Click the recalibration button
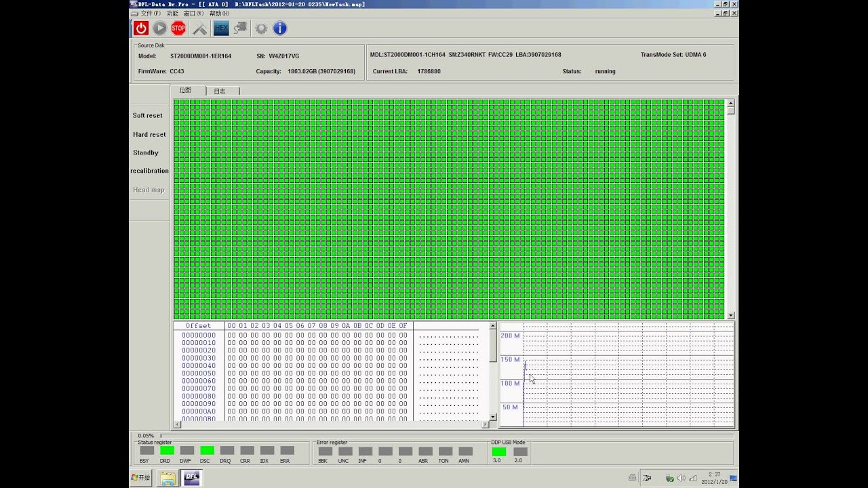868x488 pixels. (149, 171)
